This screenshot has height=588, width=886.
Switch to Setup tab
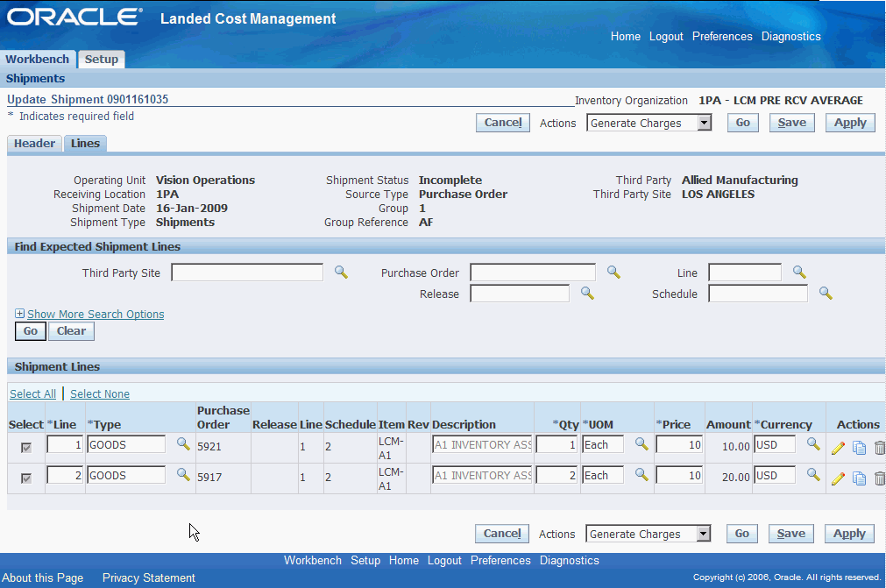(x=101, y=60)
